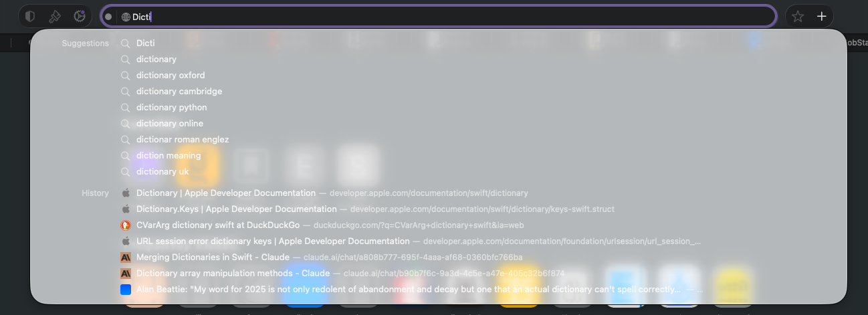The height and width of the screenshot is (315, 868).
Task: Click the globe icon in address bar
Action: (126, 17)
